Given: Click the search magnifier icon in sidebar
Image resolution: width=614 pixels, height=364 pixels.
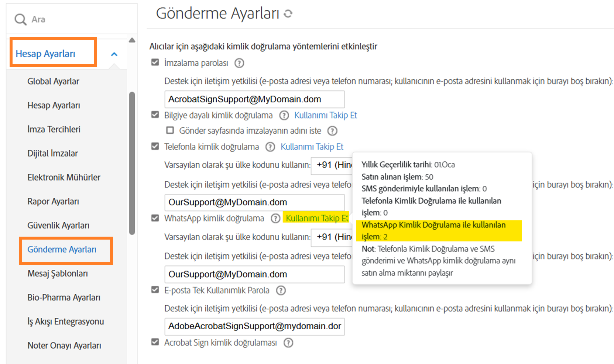Looking at the screenshot, I should (20, 19).
